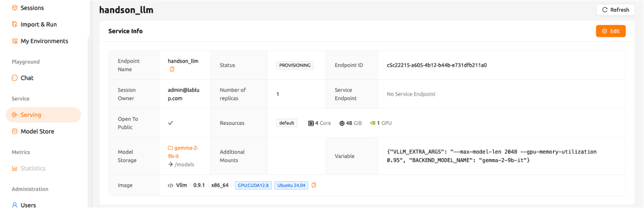Click the sidebar vertical scrollbar

88,121
